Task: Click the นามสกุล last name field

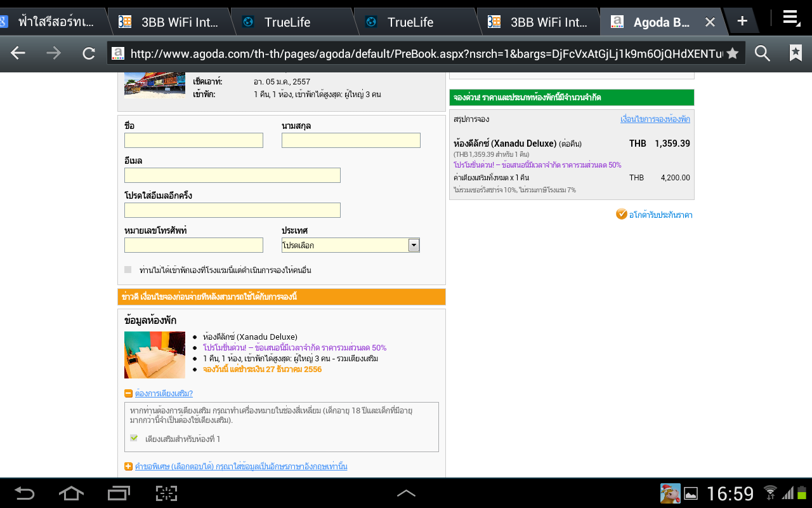Action: (x=351, y=140)
